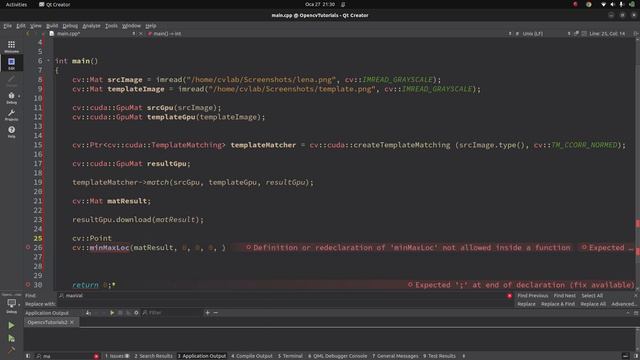The height and width of the screenshot is (360, 640).
Task: Go back in navigation history
Action: 28,34
